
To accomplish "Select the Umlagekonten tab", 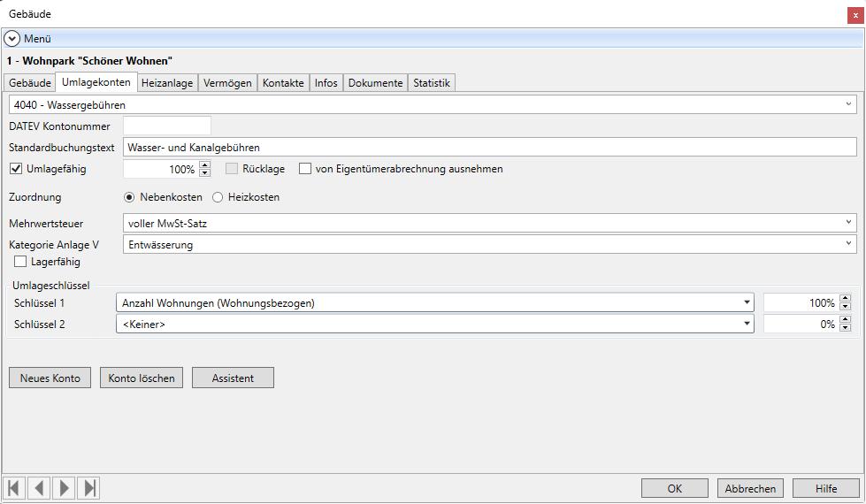I will 96,81.
